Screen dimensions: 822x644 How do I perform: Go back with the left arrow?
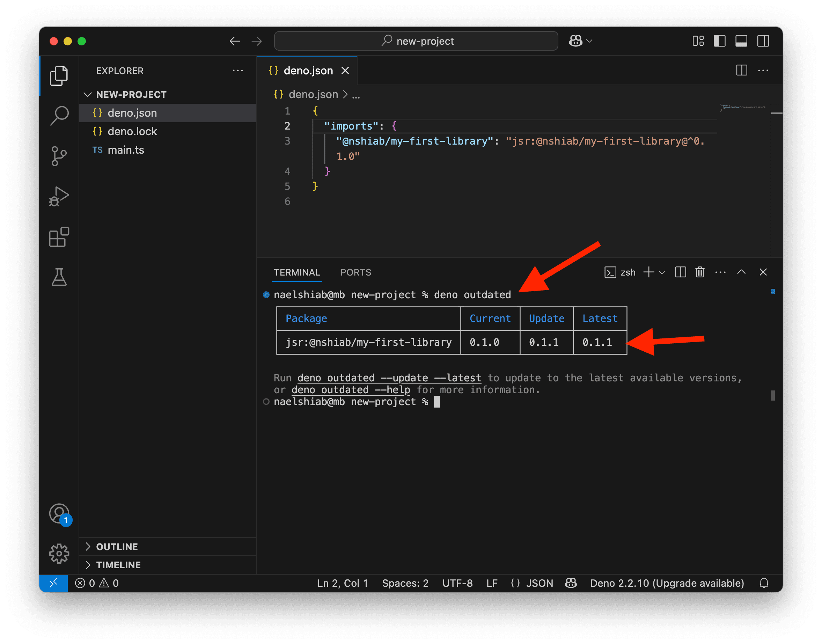tap(234, 41)
